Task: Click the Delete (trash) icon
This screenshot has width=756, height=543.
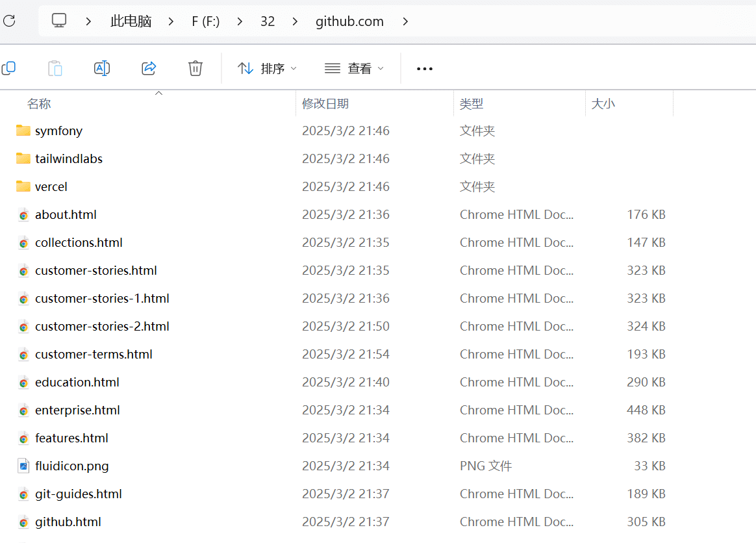Action: [195, 68]
